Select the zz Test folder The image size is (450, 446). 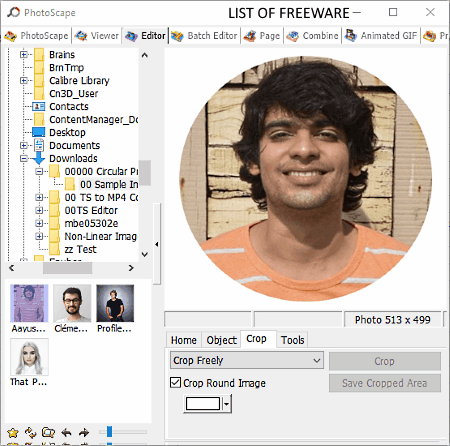[x=80, y=249]
